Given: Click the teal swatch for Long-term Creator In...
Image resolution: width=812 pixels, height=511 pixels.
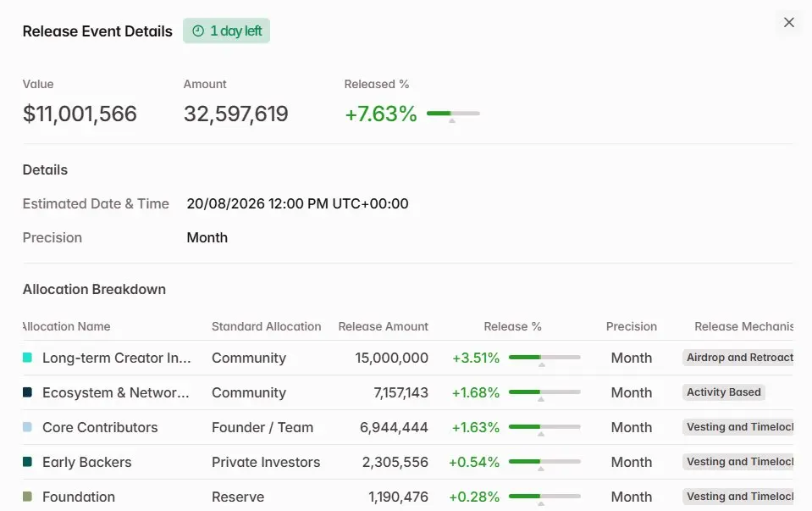Looking at the screenshot, I should [27, 358].
